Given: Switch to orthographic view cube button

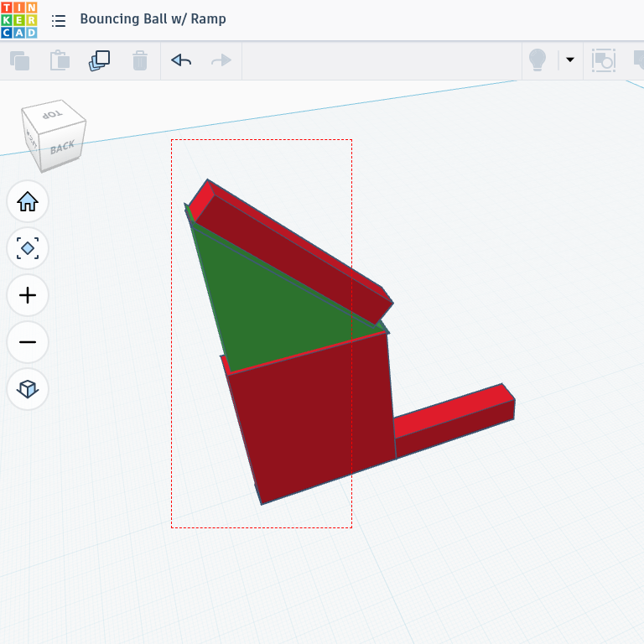Looking at the screenshot, I should point(28,389).
